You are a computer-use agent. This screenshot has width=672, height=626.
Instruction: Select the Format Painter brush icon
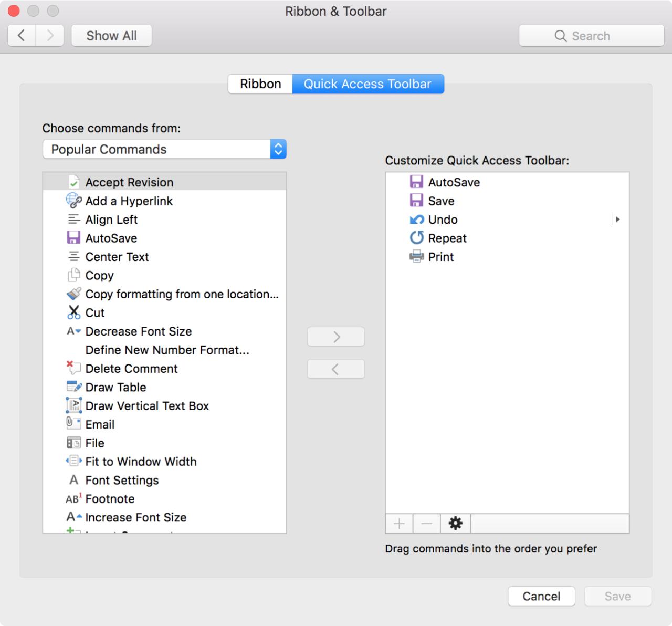(73, 294)
